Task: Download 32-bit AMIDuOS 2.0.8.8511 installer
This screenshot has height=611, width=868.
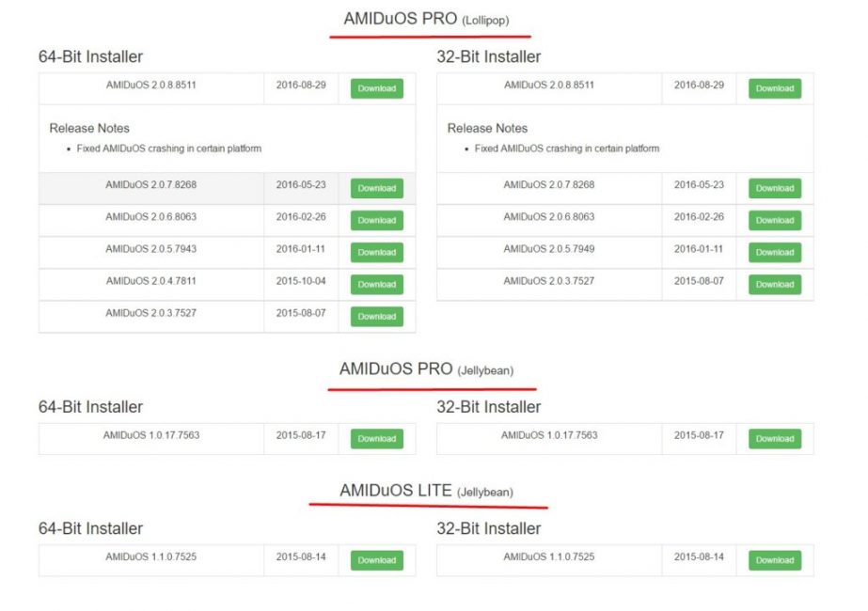Action: point(775,88)
